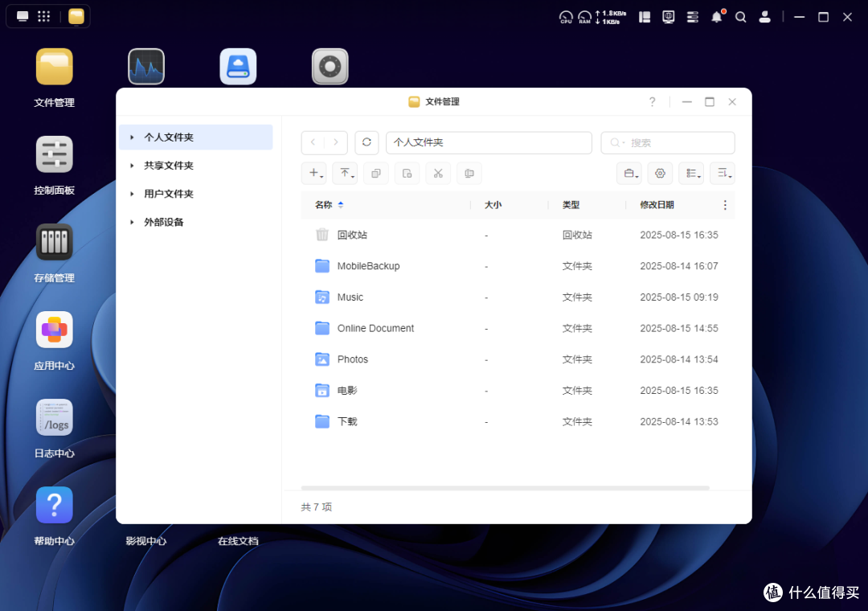Check the CPU usage indicator

coord(566,17)
